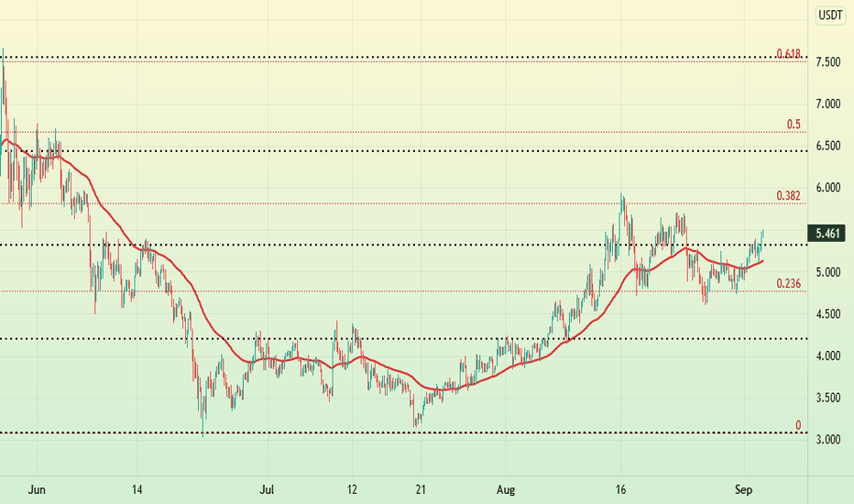Click the 5.000 price axis value
This screenshot has height=504, width=854.
828,272
